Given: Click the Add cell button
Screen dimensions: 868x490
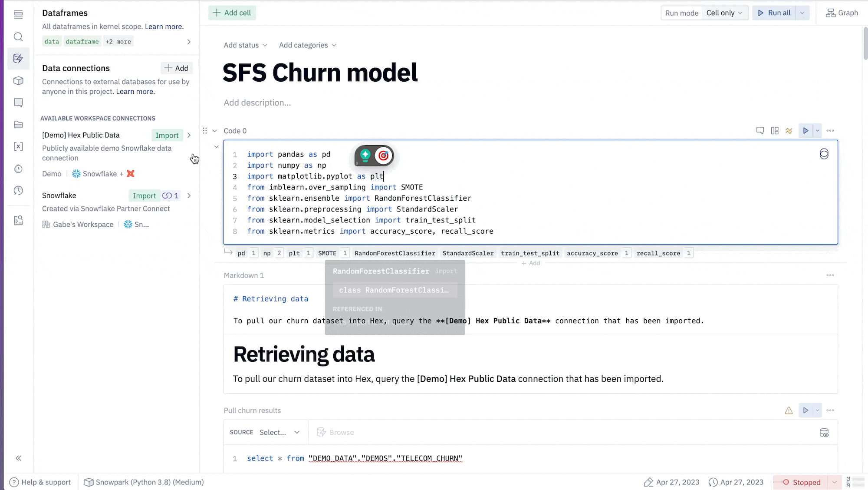Looking at the screenshot, I should 232,13.
